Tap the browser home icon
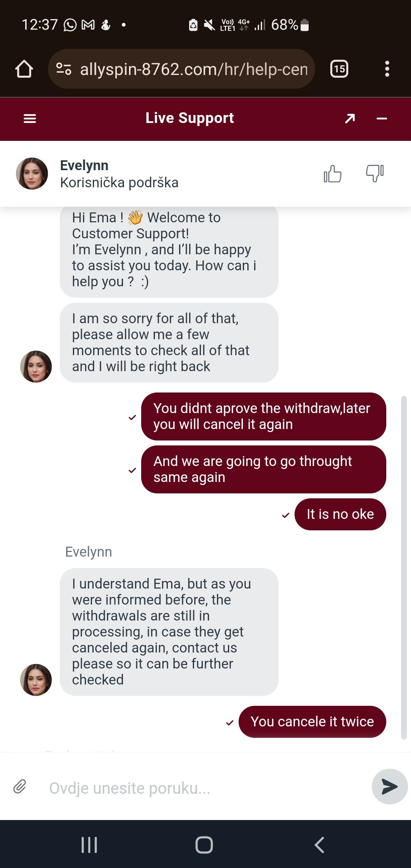Image resolution: width=411 pixels, height=868 pixels. click(x=24, y=69)
